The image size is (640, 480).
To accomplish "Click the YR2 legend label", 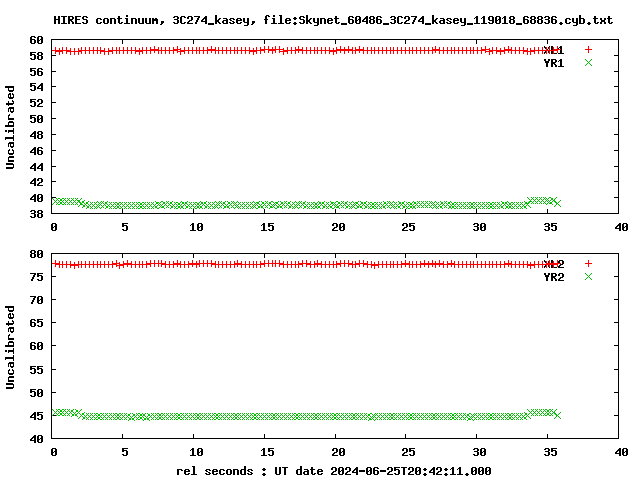I will 554,277.
